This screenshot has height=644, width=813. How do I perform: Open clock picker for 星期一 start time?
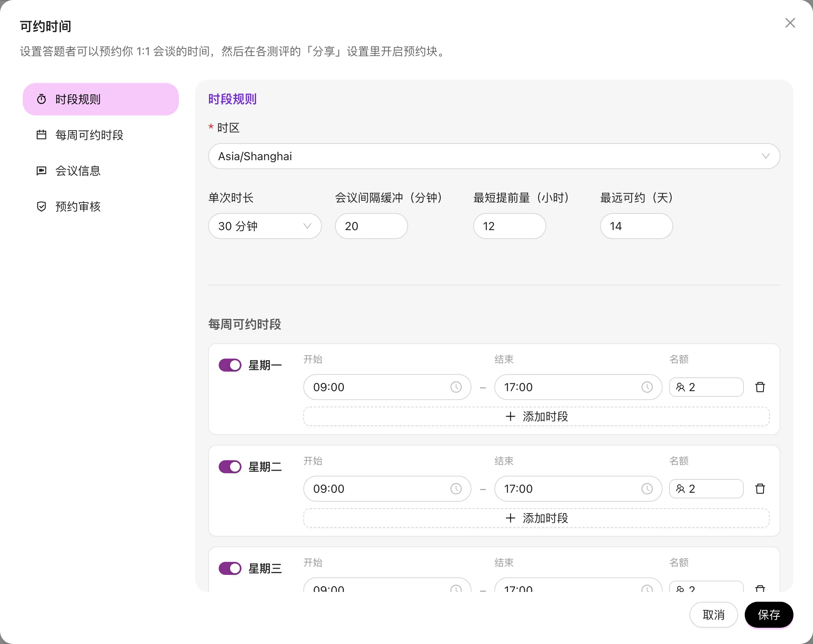(x=456, y=387)
